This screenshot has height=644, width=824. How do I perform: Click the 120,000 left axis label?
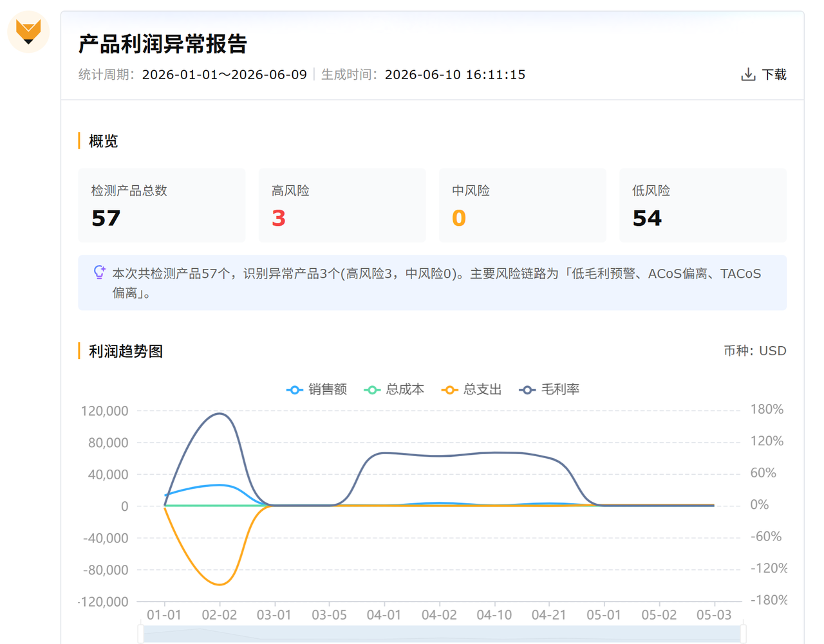pyautogui.click(x=104, y=410)
